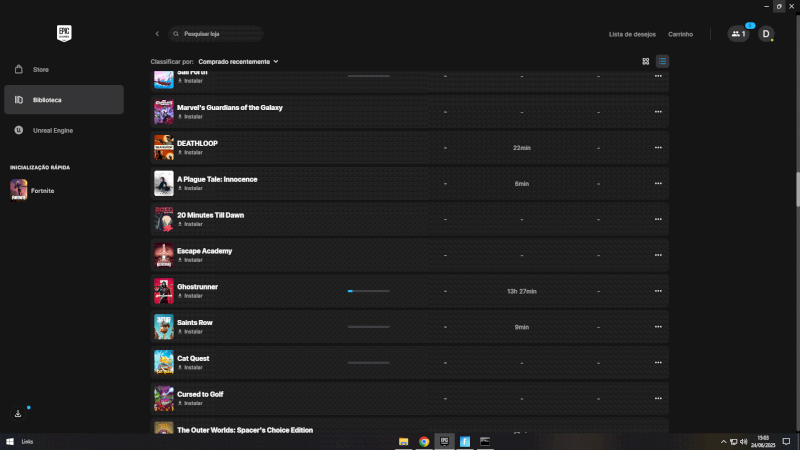
Task: Click A Plague Tale: Innocence cover thumbnail
Action: (164, 183)
